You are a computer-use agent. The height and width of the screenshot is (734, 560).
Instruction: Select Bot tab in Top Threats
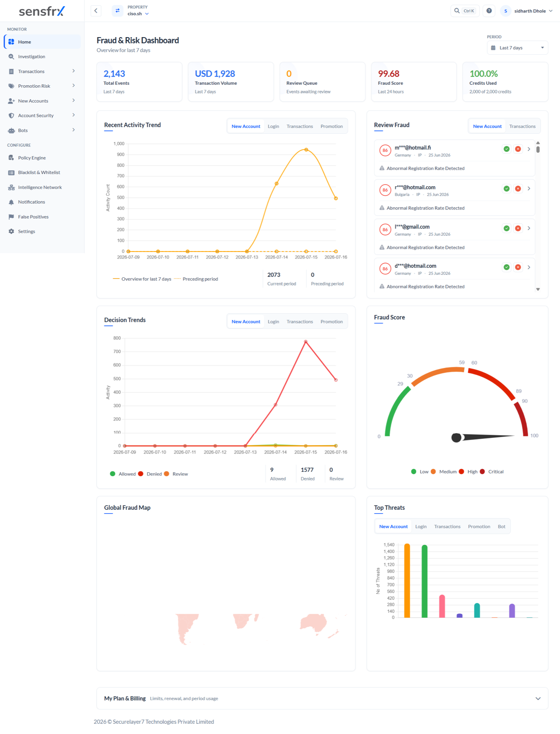501,526
